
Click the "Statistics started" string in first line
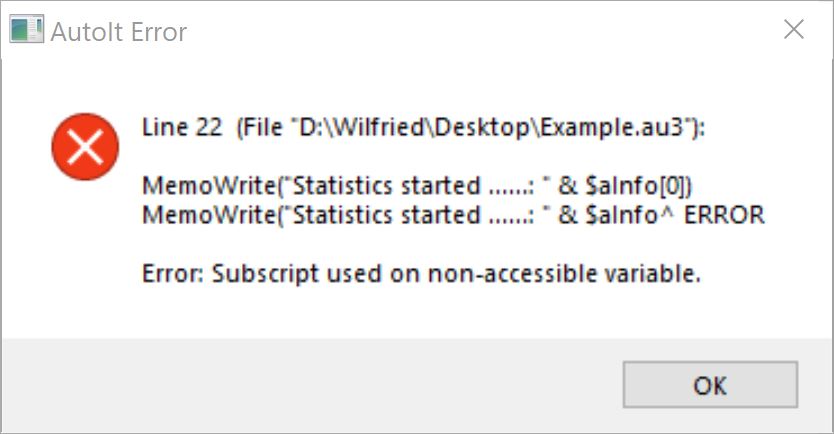tap(387, 186)
